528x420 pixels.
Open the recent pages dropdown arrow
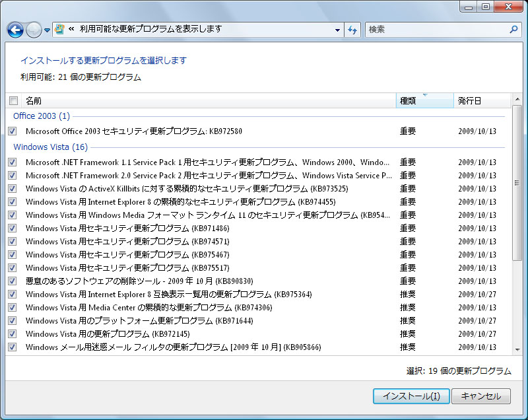(47, 30)
